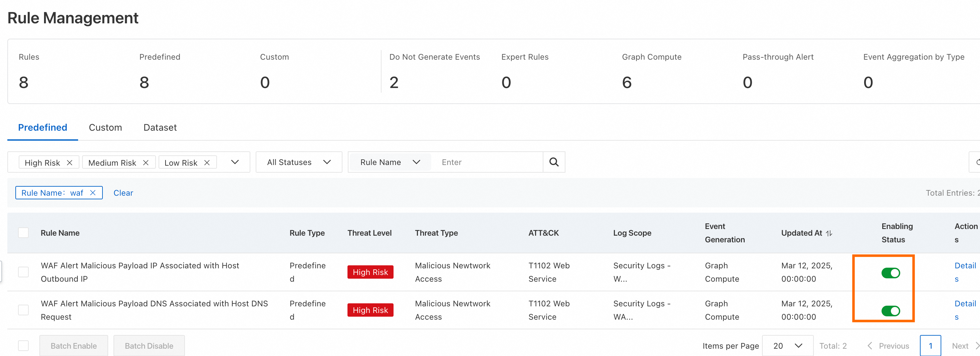This screenshot has height=356, width=980.
Task: Sort by Updated At column icon
Action: click(x=829, y=233)
